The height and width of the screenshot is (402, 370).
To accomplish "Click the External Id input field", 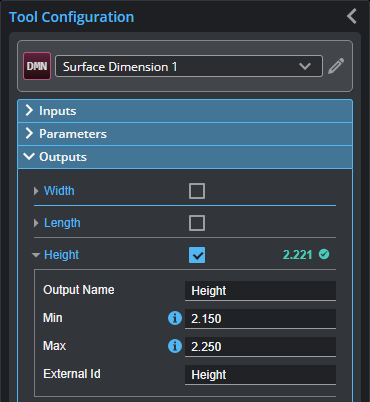I will (260, 375).
